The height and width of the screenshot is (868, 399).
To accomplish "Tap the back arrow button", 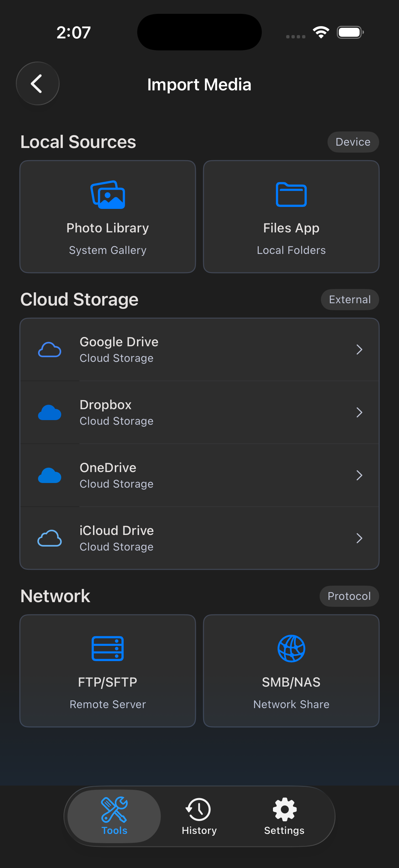I will point(37,83).
